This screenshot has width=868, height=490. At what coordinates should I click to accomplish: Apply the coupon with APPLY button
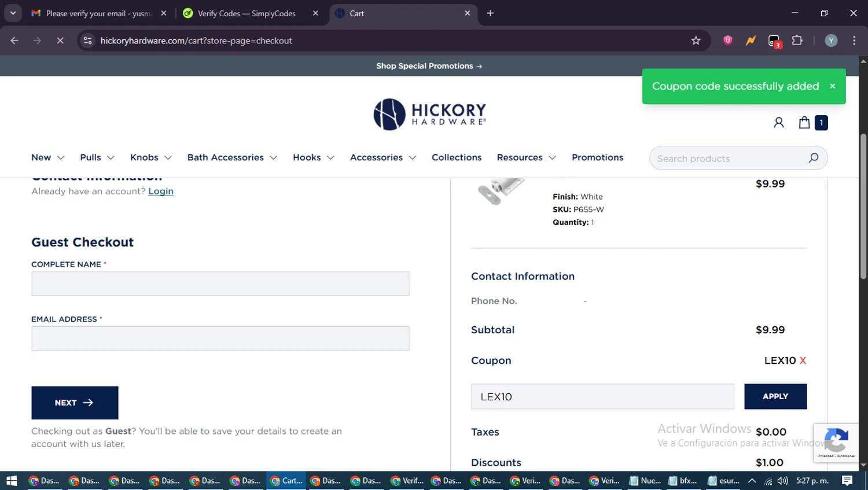(x=775, y=396)
